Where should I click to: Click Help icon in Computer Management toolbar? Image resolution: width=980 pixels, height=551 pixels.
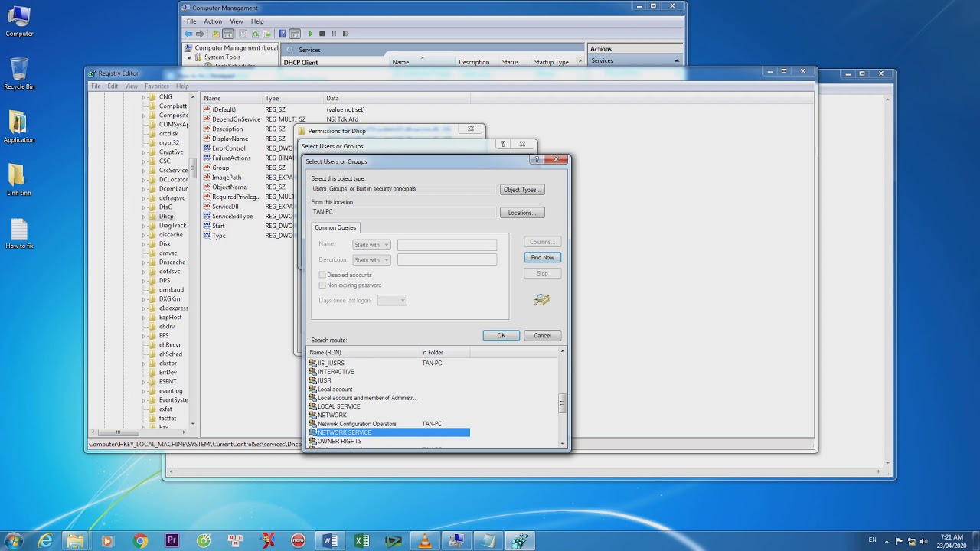283,34
